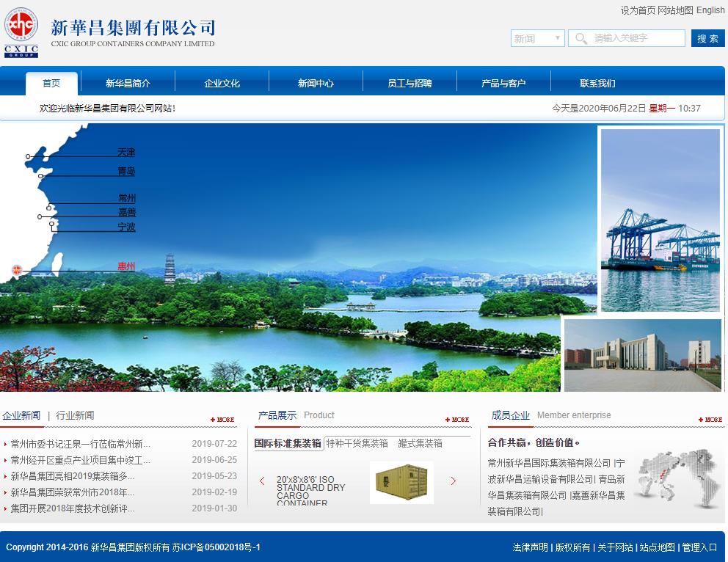Click the world map image
This screenshot has width=728, height=562.
click(x=678, y=478)
